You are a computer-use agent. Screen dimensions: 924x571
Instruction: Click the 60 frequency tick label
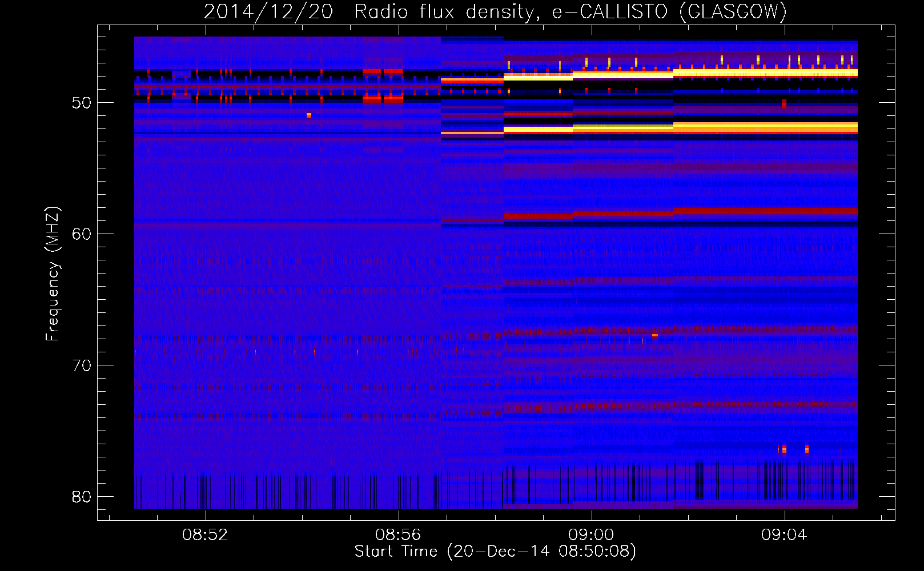(x=82, y=234)
